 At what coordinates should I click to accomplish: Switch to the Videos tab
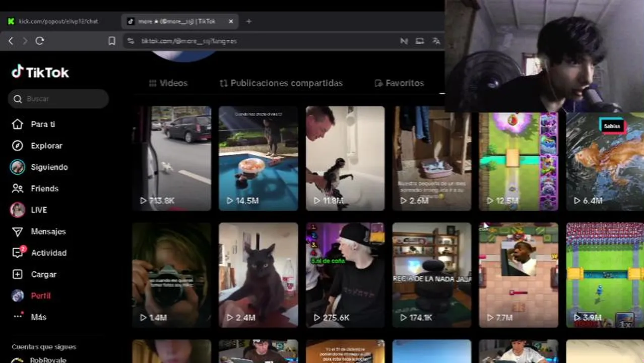click(168, 83)
